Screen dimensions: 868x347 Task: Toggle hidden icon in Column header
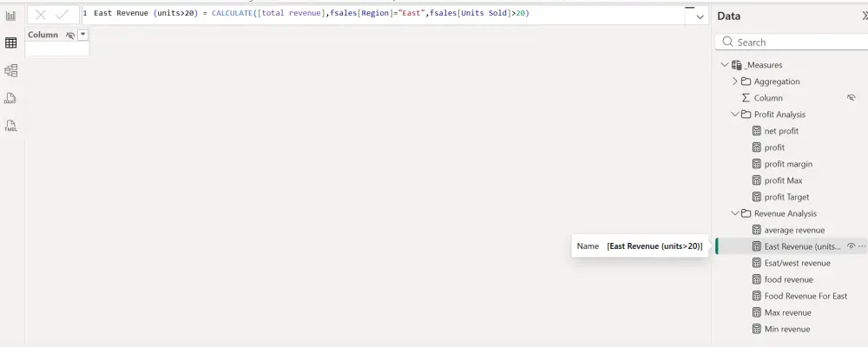70,35
